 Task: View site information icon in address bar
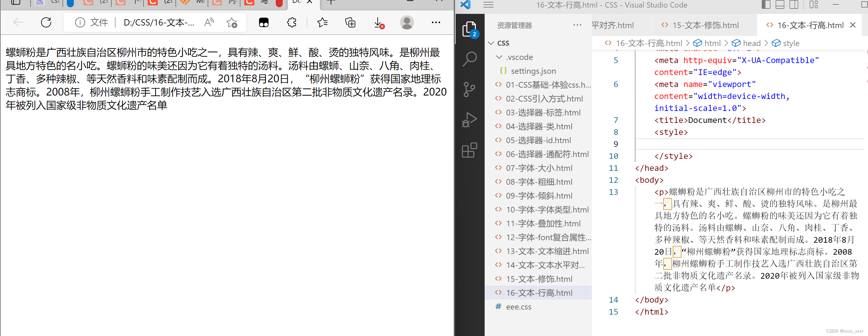[80, 23]
